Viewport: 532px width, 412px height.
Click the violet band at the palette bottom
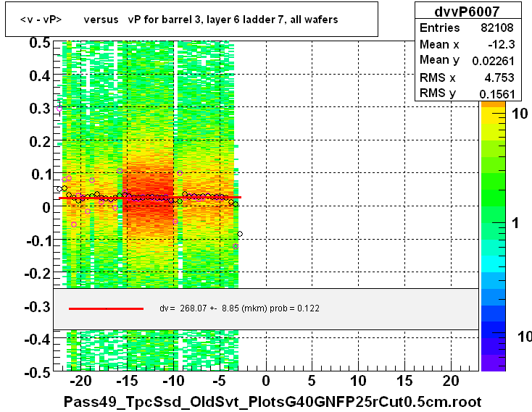click(494, 363)
